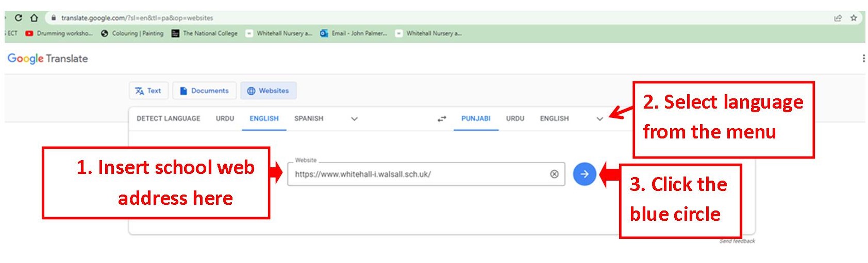
Task: Clear the website URL with X icon
Action: [x=554, y=174]
